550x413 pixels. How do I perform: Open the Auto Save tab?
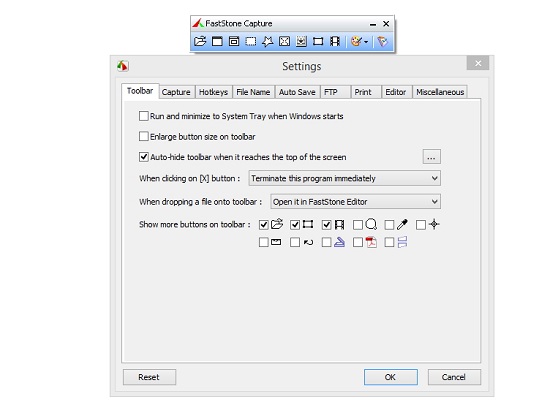297,92
